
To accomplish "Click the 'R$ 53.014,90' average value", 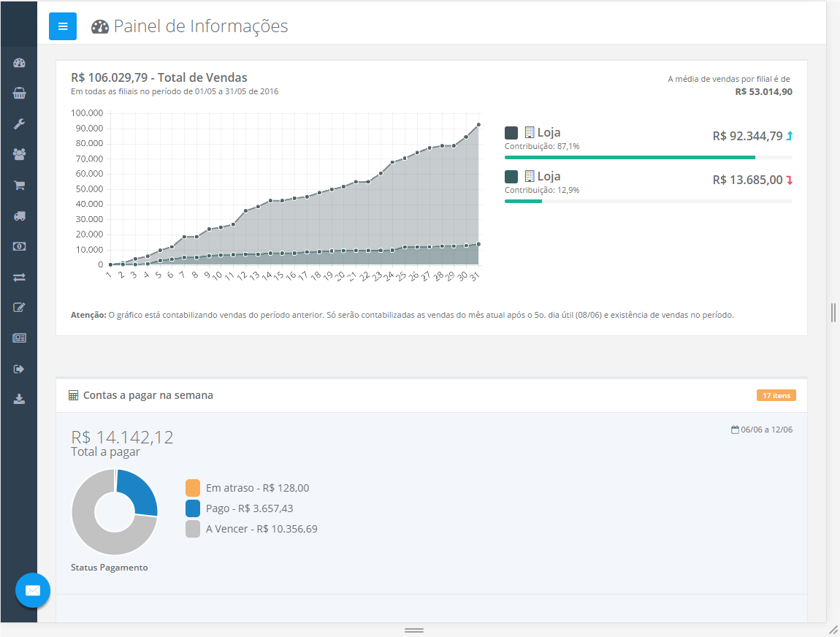I will (763, 91).
